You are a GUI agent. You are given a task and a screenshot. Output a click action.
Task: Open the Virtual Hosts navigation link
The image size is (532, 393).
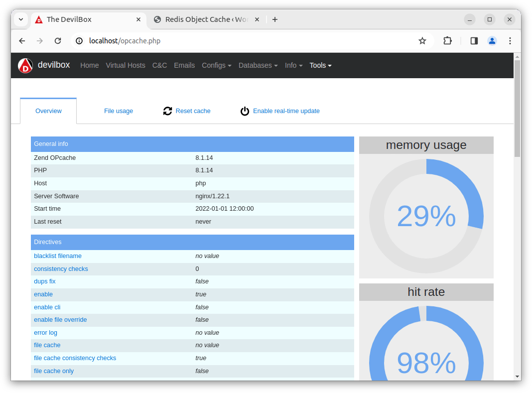(x=126, y=65)
